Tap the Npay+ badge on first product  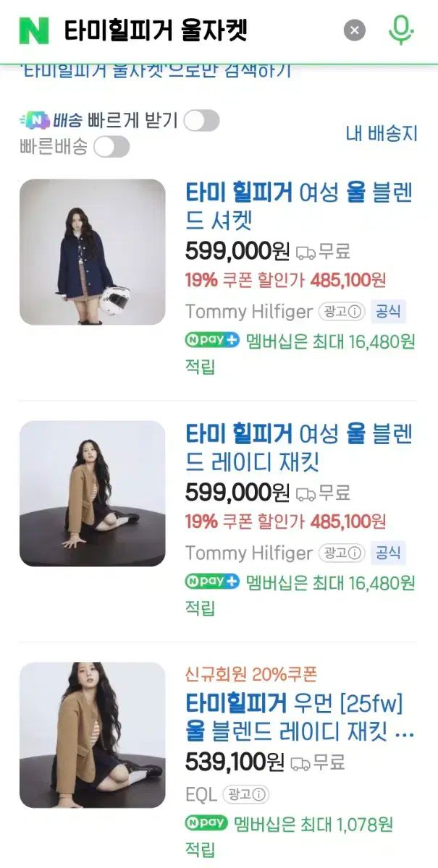pyautogui.click(x=212, y=340)
